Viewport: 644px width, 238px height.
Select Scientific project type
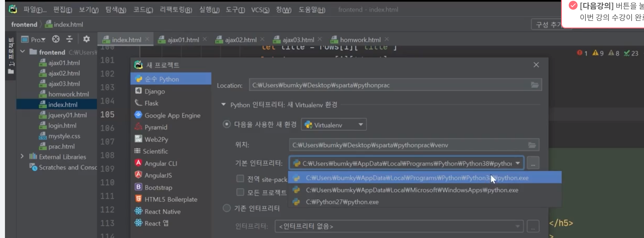pyautogui.click(x=171, y=151)
